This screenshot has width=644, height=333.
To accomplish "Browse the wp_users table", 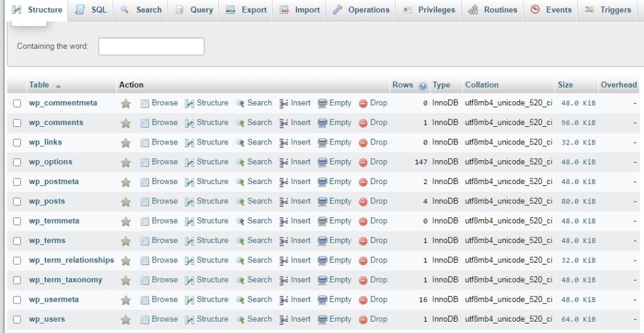I will (x=159, y=319).
